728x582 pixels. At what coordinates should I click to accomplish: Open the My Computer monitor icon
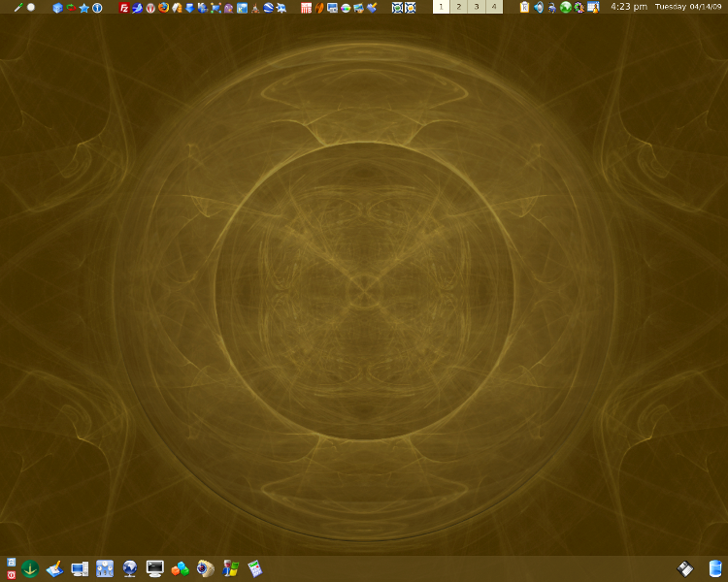80,569
